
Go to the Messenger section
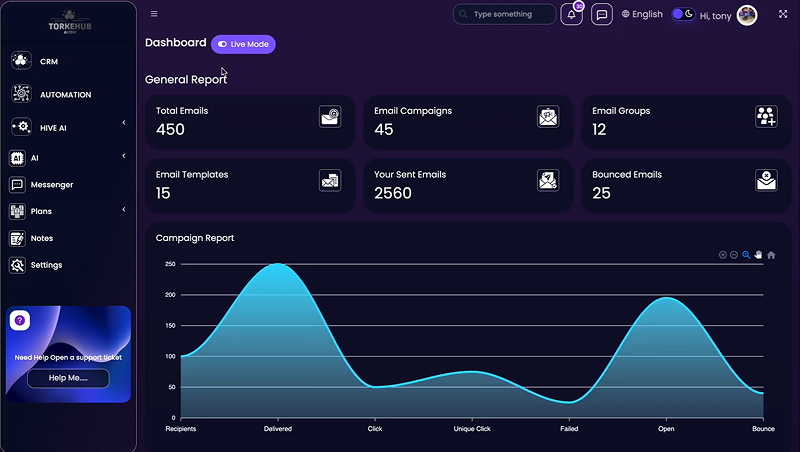click(x=51, y=185)
